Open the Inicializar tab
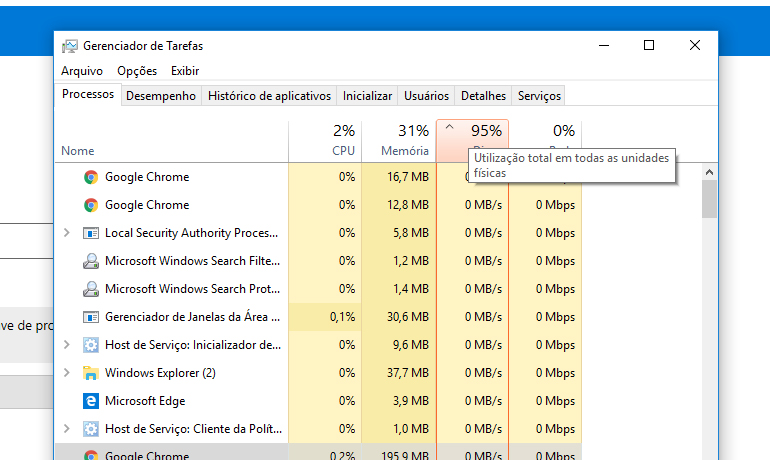This screenshot has height=460, width=770. (367, 96)
